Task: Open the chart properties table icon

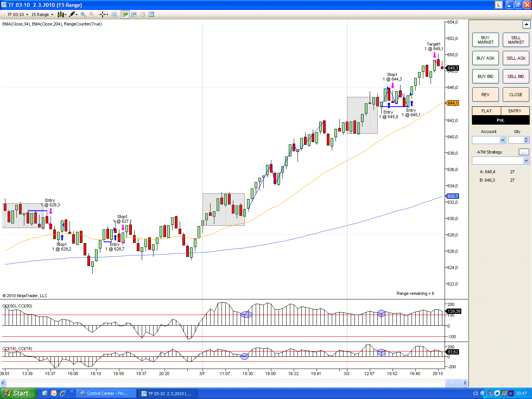Action: [x=151, y=14]
